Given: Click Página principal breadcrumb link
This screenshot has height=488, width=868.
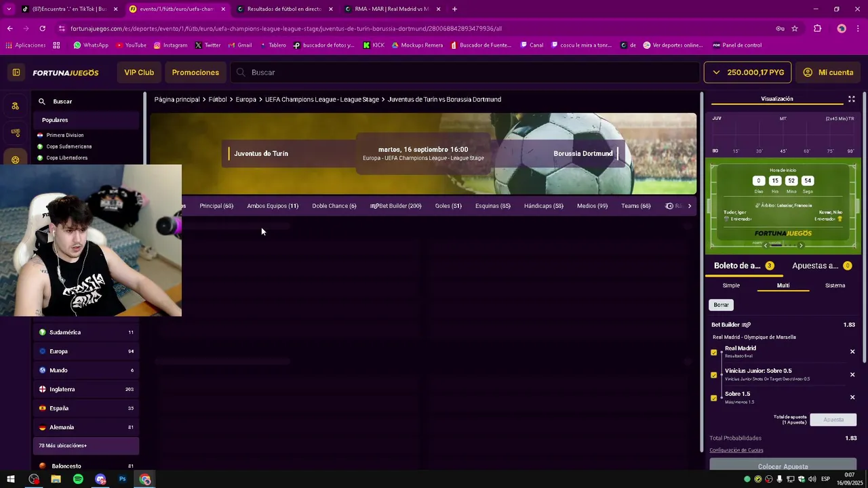Looking at the screenshot, I should (177, 100).
